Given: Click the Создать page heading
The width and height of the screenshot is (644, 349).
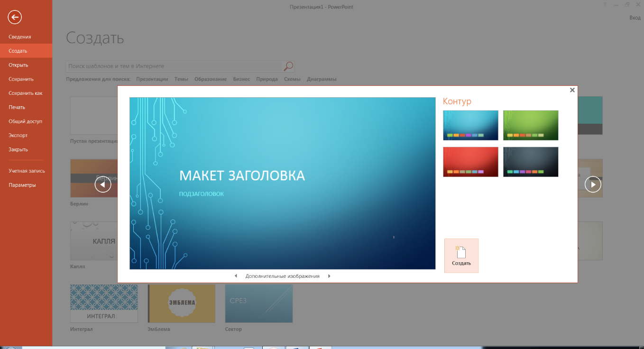Looking at the screenshot, I should click(x=95, y=38).
